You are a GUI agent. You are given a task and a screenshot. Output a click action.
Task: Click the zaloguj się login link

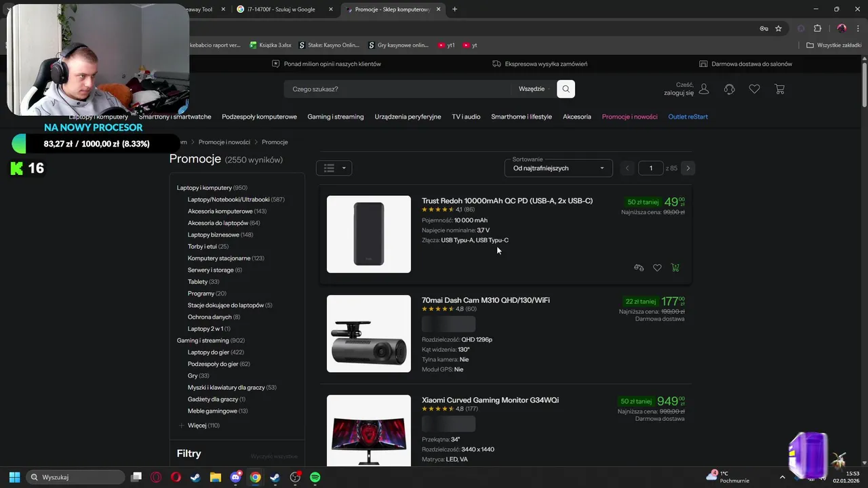(679, 93)
